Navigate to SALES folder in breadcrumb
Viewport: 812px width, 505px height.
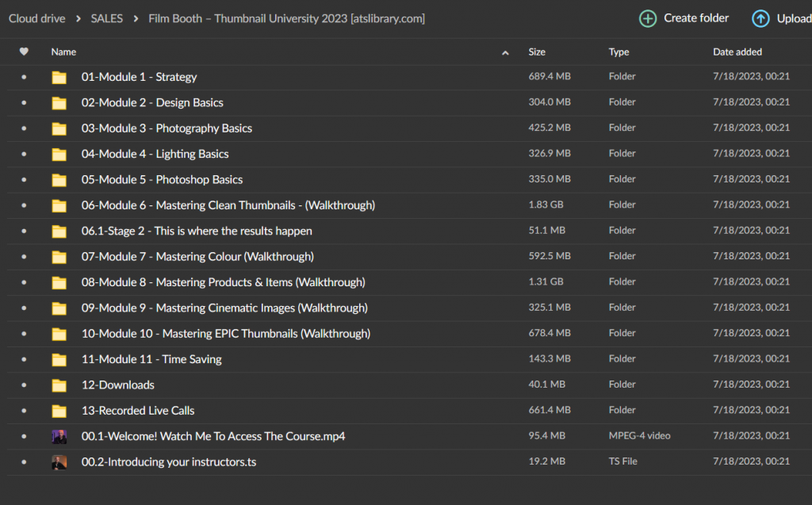coord(106,18)
